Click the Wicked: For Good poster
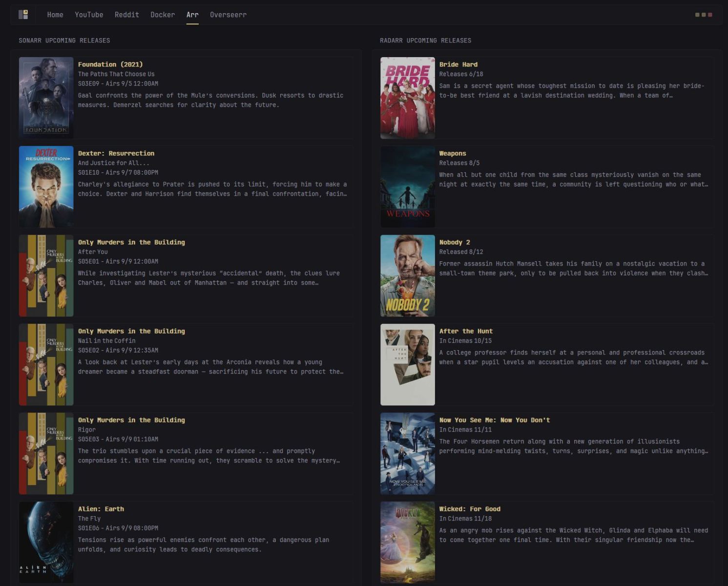 408,542
